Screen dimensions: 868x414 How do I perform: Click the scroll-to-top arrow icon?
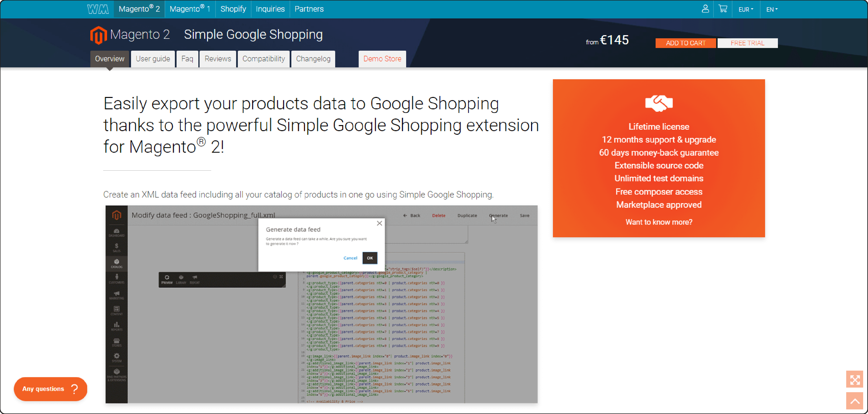pyautogui.click(x=854, y=400)
